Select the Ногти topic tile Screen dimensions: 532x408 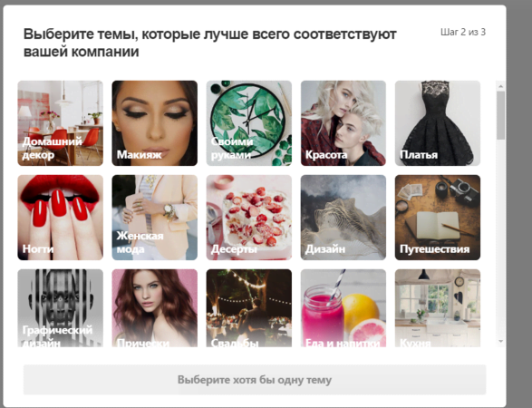tap(61, 218)
